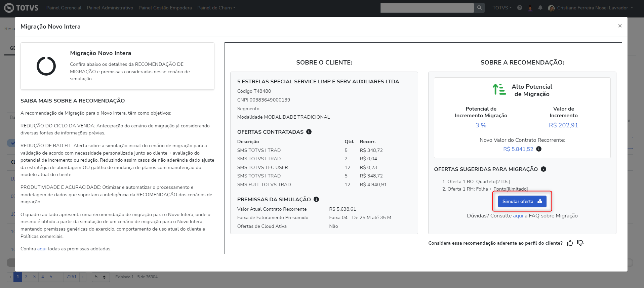The height and width of the screenshot is (288, 644).
Task: Click the Exibindo 1 - 5 de 36304 text
Action: click(x=136, y=277)
